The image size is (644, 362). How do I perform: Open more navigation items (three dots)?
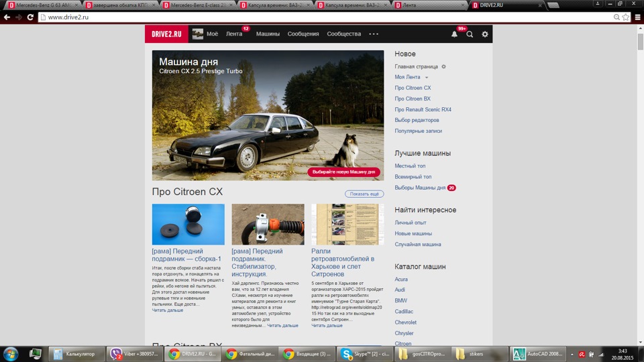click(374, 34)
